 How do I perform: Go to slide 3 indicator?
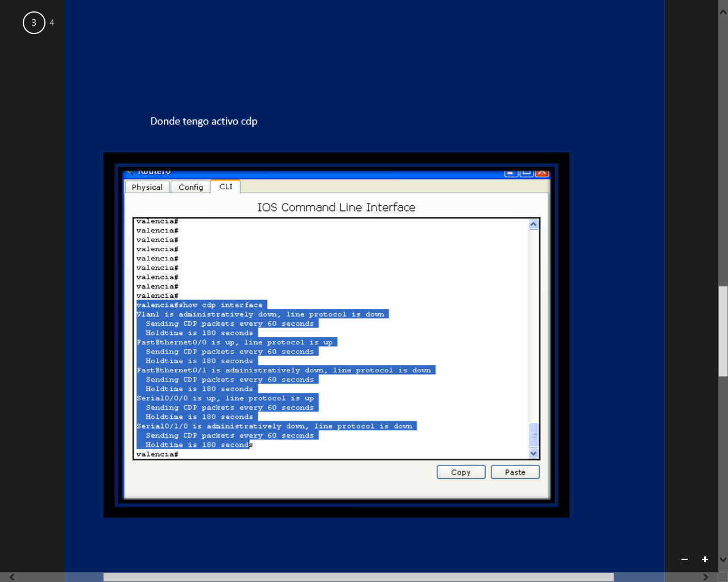pyautogui.click(x=34, y=23)
